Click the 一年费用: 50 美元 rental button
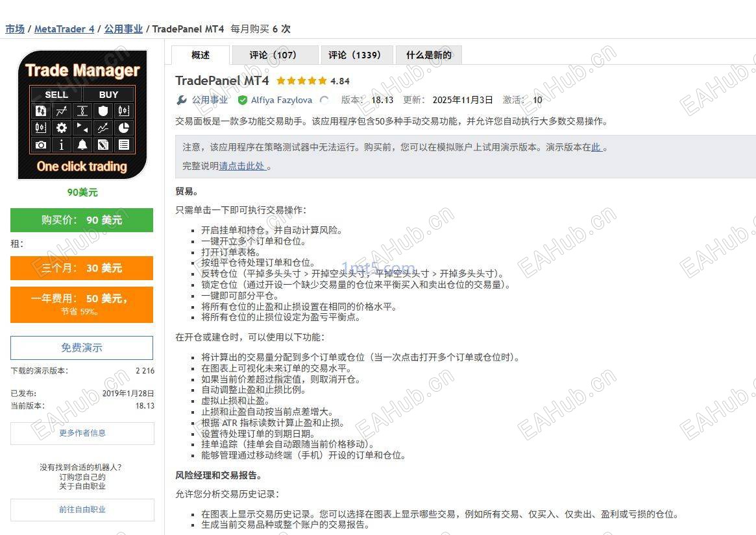 (x=82, y=305)
